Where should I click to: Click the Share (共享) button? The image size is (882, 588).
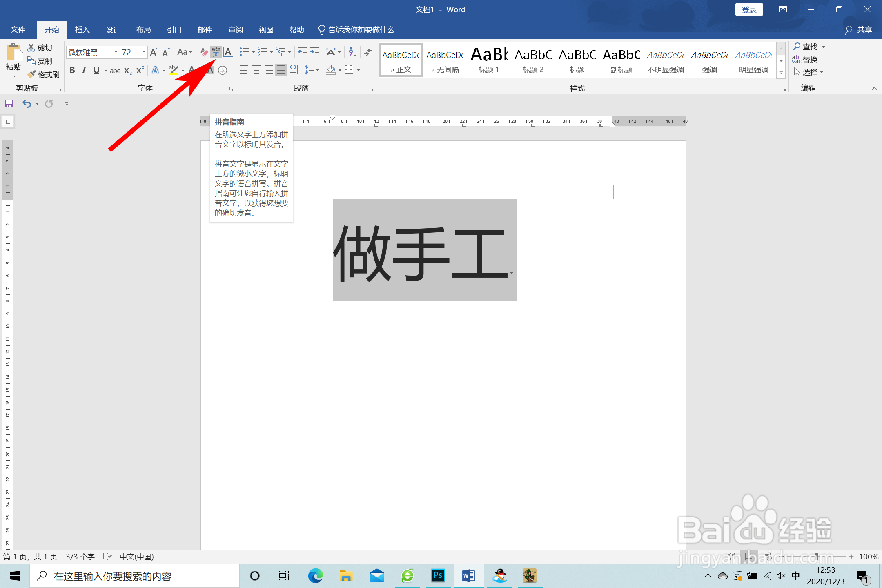click(859, 30)
